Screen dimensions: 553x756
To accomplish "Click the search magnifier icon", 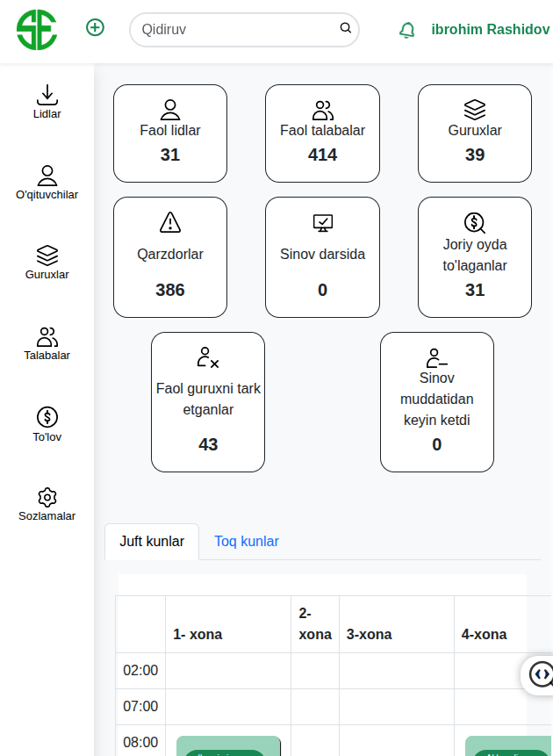I will tap(346, 28).
